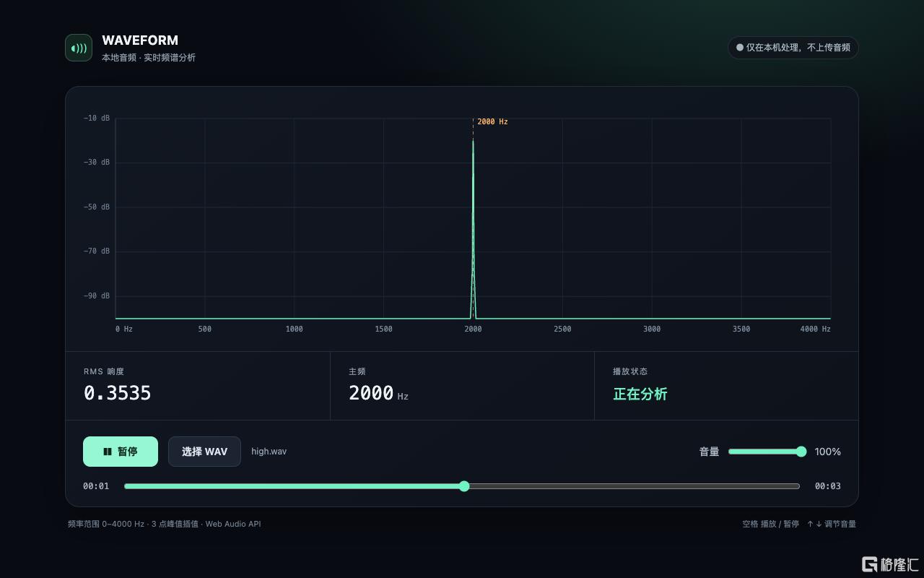The image size is (924, 578).
Task: Click the WAVEFORM title text
Action: coord(140,40)
